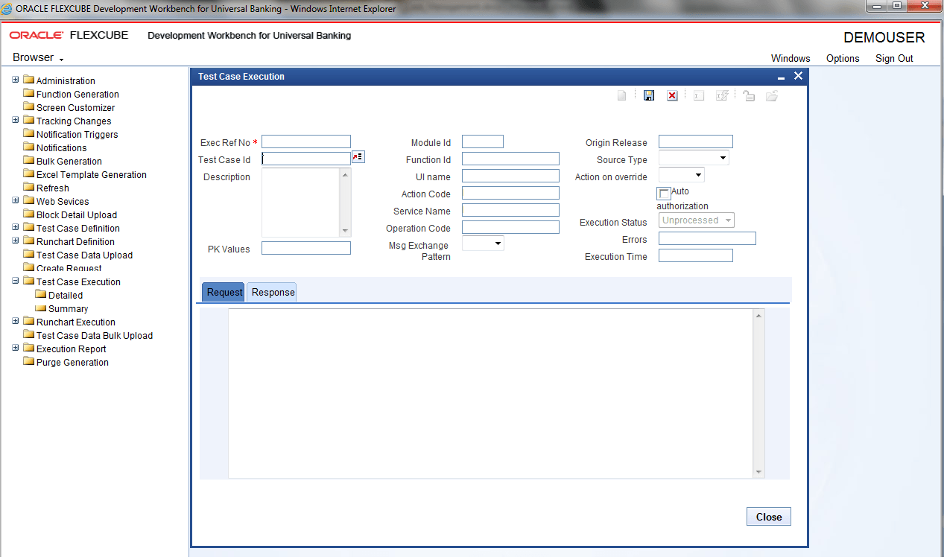Open Test Case Data Upload item
The width and height of the screenshot is (944, 560).
coord(84,255)
